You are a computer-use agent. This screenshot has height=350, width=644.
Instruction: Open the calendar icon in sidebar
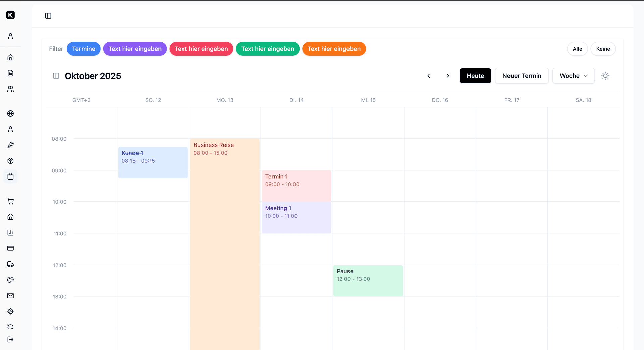[10, 177]
